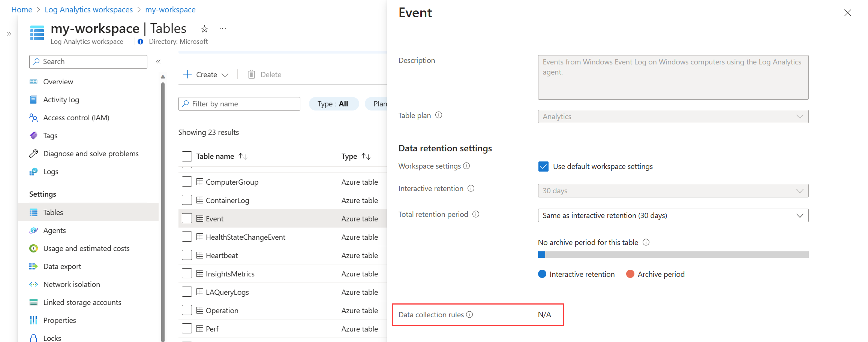Open the Total retention period dropdown
868x342 pixels.
(x=673, y=215)
